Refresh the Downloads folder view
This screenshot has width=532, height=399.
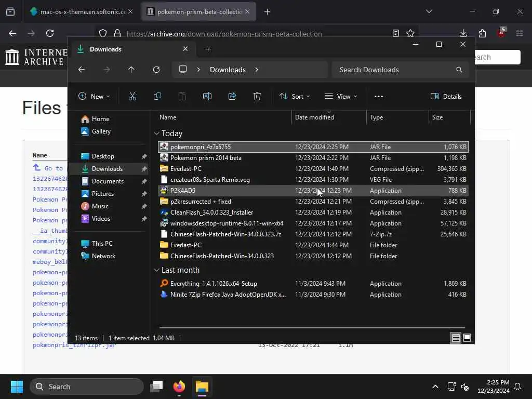(x=156, y=70)
